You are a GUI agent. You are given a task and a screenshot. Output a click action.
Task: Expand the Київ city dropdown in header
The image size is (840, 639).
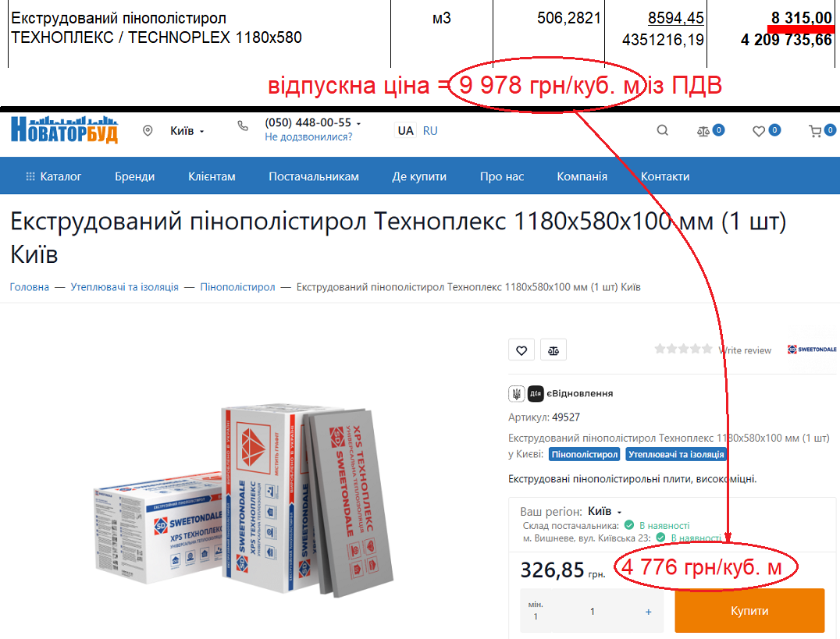point(187,131)
